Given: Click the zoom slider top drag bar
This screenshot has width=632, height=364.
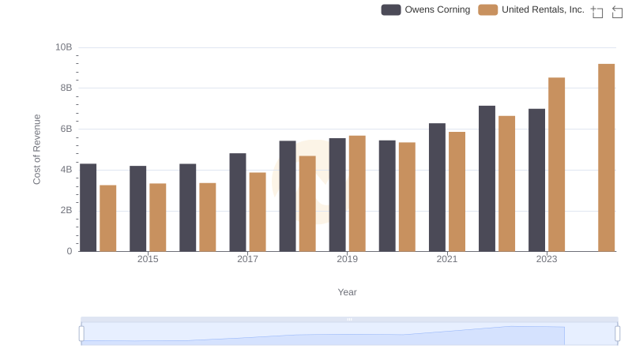Looking at the screenshot, I should (x=349, y=319).
